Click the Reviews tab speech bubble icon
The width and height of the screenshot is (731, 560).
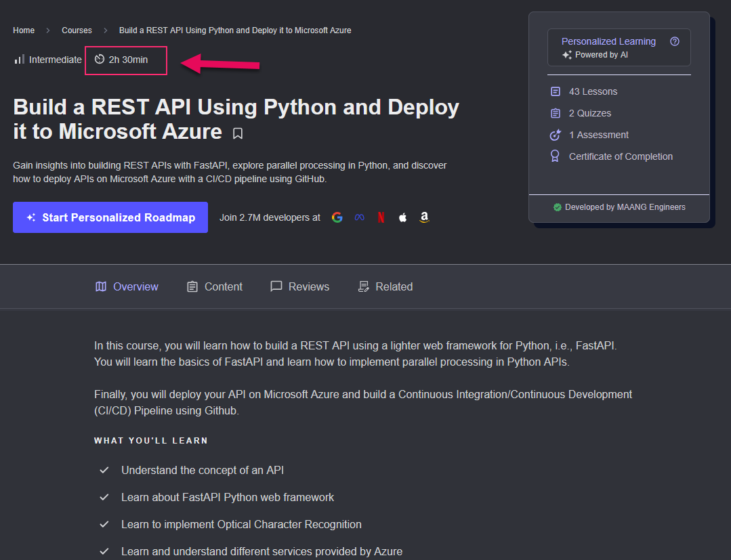point(276,286)
